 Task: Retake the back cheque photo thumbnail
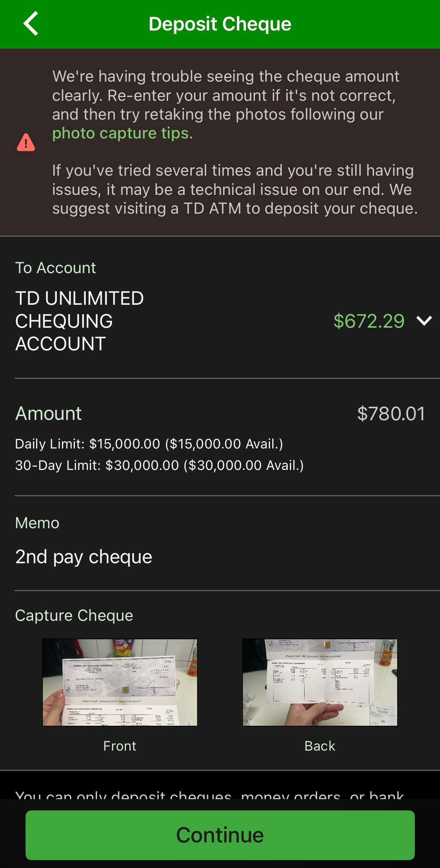tap(320, 682)
